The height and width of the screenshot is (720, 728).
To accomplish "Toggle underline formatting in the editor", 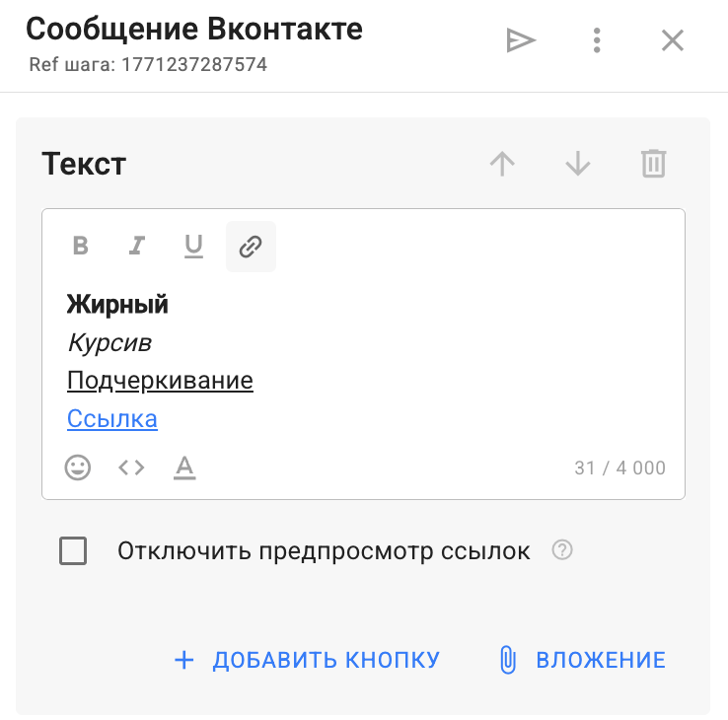I will [193, 247].
